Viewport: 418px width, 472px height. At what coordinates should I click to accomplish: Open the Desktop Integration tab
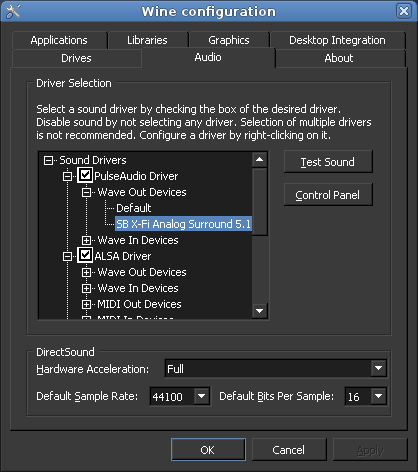(x=337, y=40)
